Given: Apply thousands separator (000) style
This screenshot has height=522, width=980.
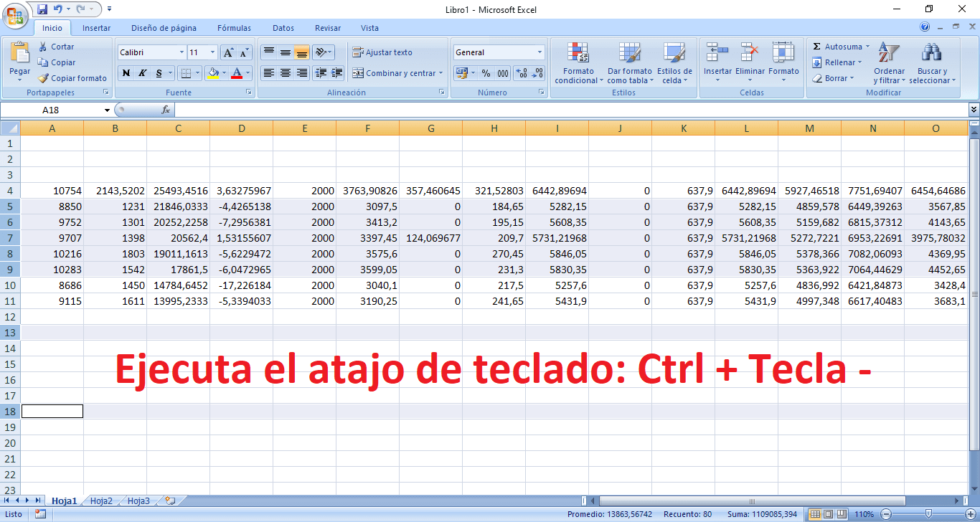Looking at the screenshot, I should (503, 73).
